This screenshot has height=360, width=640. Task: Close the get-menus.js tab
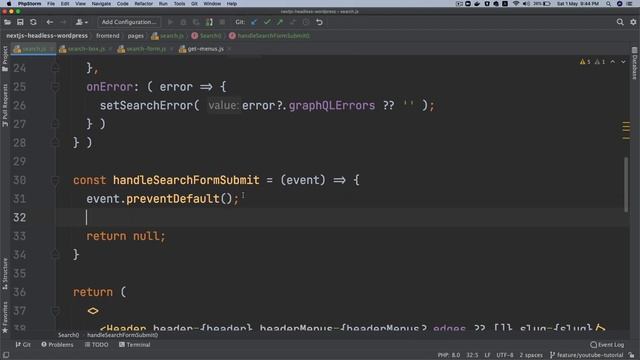(x=229, y=49)
